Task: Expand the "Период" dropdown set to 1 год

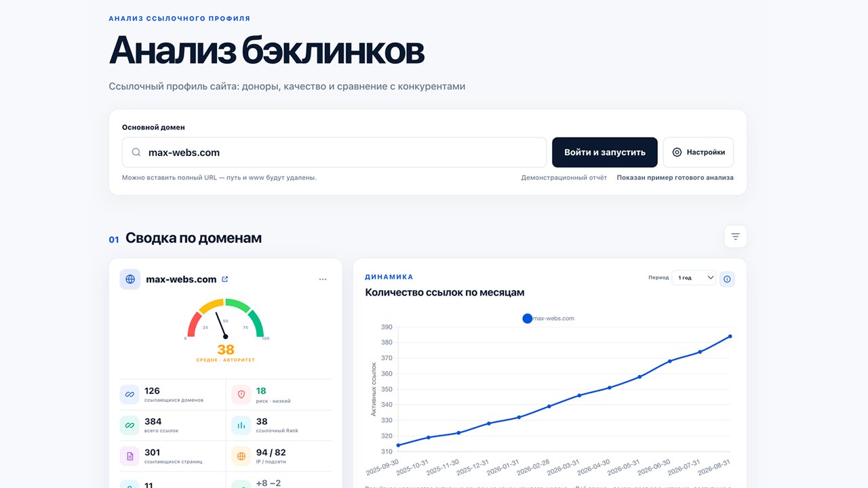Action: pyautogui.click(x=694, y=277)
